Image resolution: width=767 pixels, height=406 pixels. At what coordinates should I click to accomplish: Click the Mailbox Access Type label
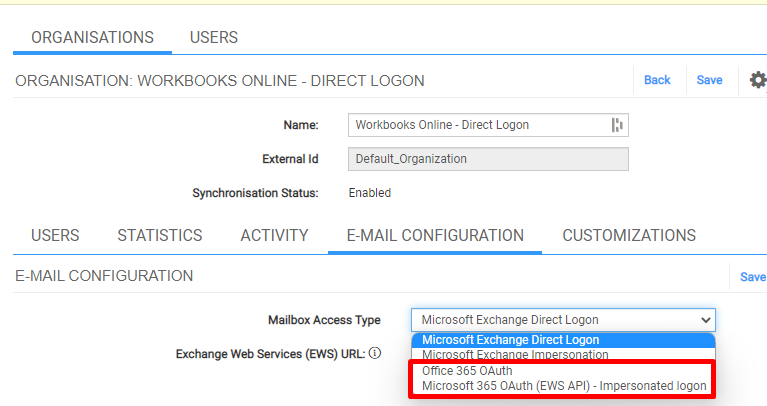click(324, 320)
